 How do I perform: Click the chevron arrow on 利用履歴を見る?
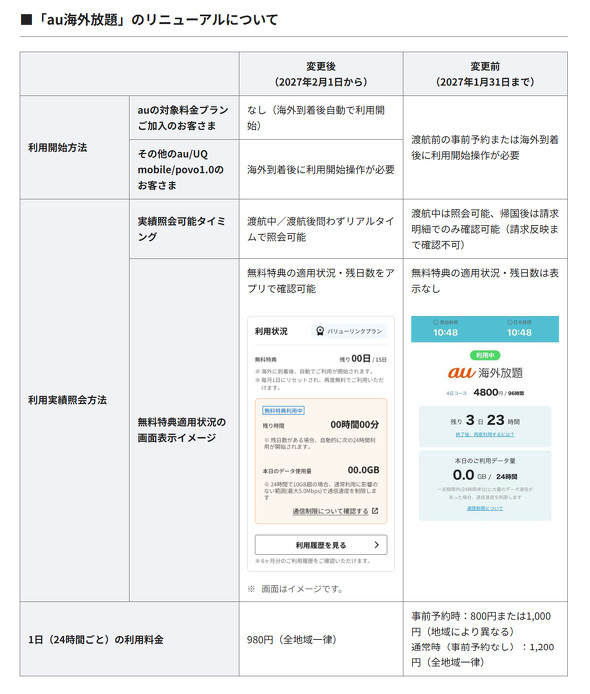point(377,545)
